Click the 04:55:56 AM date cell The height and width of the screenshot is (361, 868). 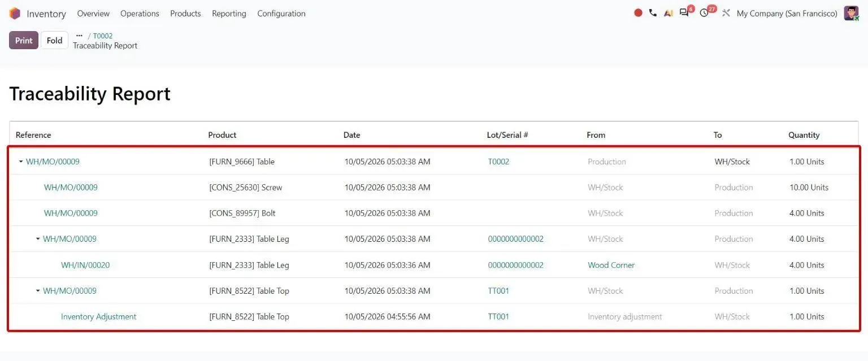(x=388, y=317)
